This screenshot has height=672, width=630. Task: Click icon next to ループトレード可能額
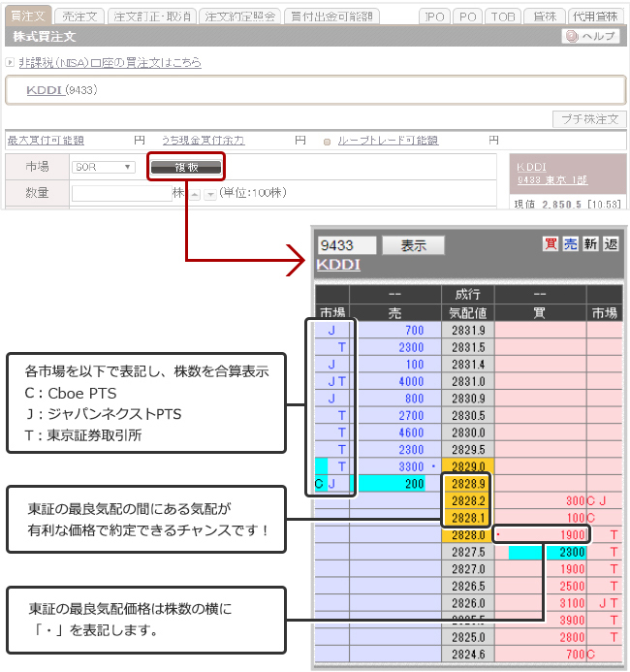[x=328, y=142]
